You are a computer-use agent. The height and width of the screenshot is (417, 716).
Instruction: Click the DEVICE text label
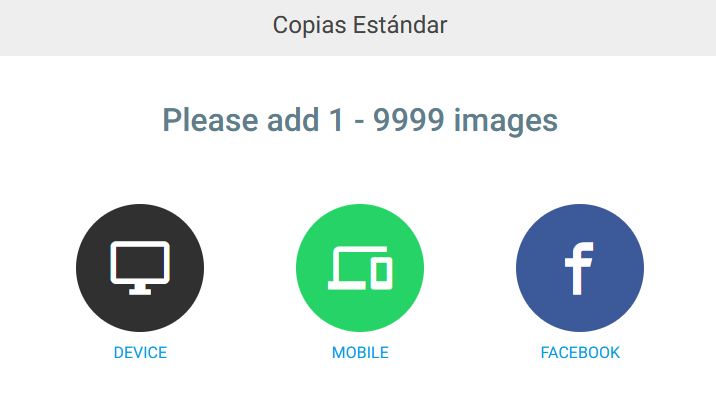[140, 353]
